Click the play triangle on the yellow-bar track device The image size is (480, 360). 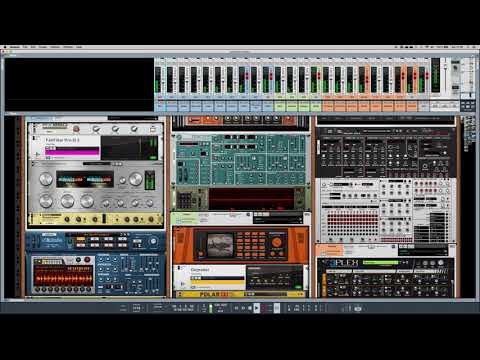pyautogui.click(x=183, y=284)
